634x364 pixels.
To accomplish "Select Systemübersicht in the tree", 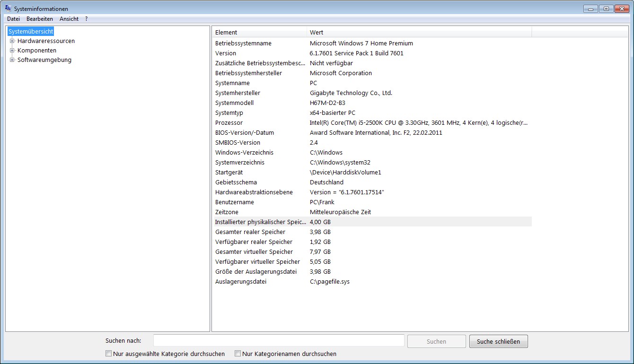I will click(x=31, y=31).
